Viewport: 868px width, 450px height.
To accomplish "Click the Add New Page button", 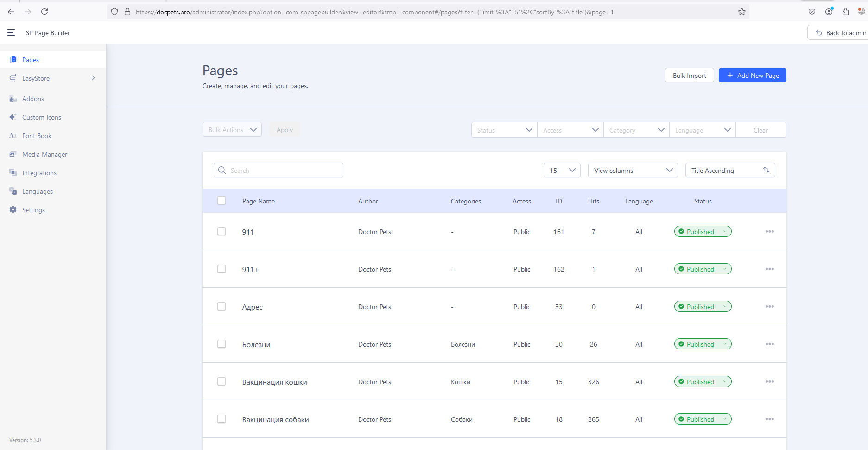I will coord(752,75).
